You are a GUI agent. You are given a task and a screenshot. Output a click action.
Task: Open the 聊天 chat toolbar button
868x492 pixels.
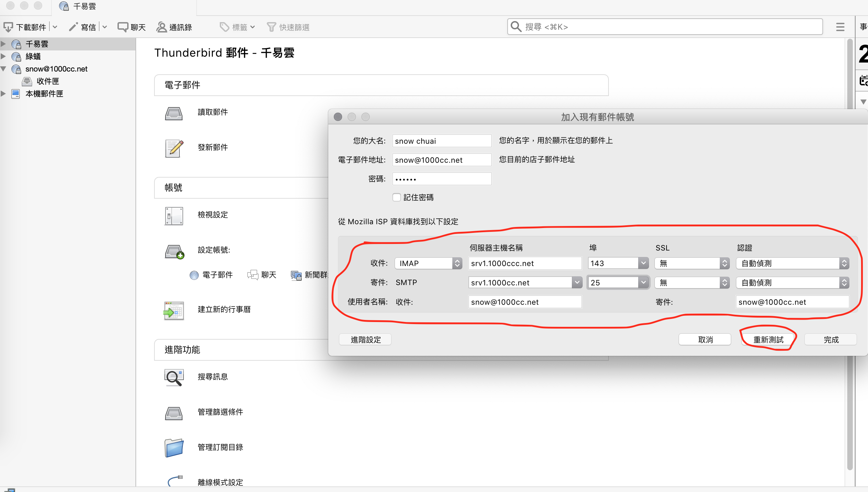(x=132, y=27)
